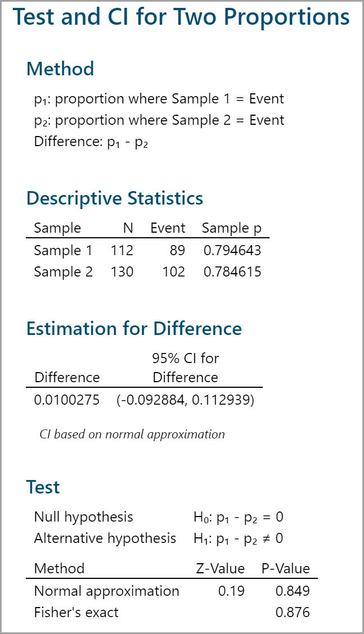Click the Null hypothesis label
This screenshot has height=634, width=364.
click(x=84, y=517)
